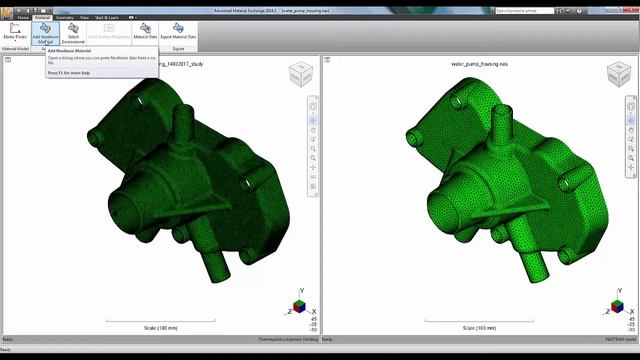Open the application menu button
Image resolution: width=640 pixels, height=360 pixels.
(7, 13)
